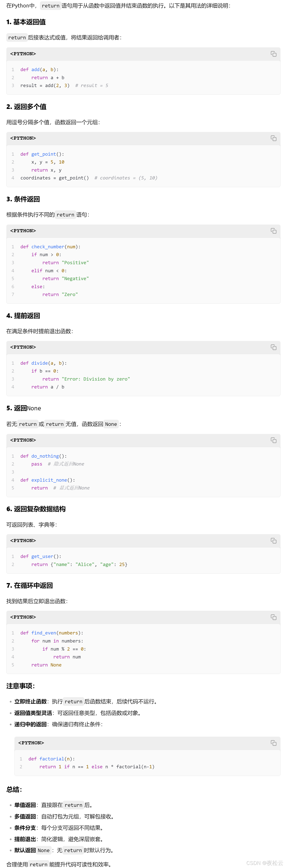Copy the get_point code block
This screenshot has width=284, height=868.
tap(273, 138)
